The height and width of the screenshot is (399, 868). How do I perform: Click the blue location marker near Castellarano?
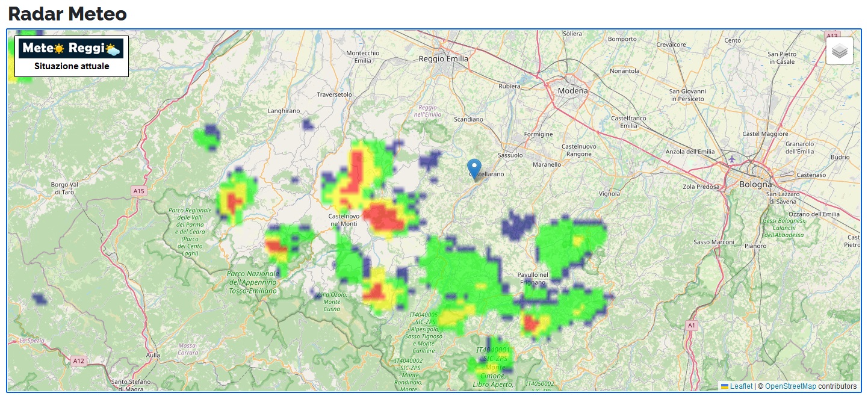[x=474, y=169]
